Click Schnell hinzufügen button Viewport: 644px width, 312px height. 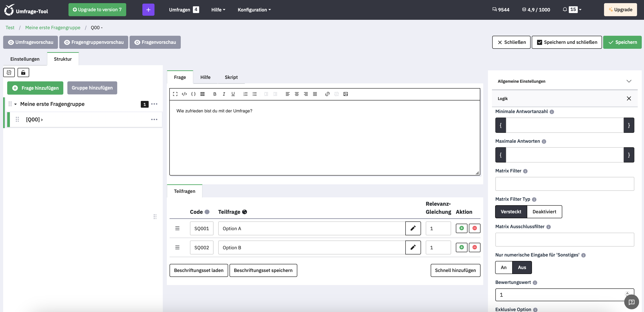tap(455, 270)
